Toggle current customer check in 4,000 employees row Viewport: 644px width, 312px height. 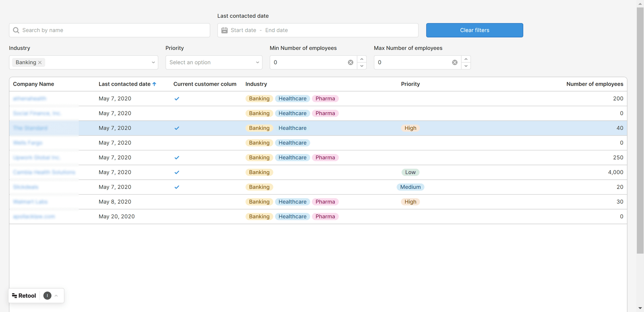click(x=177, y=172)
